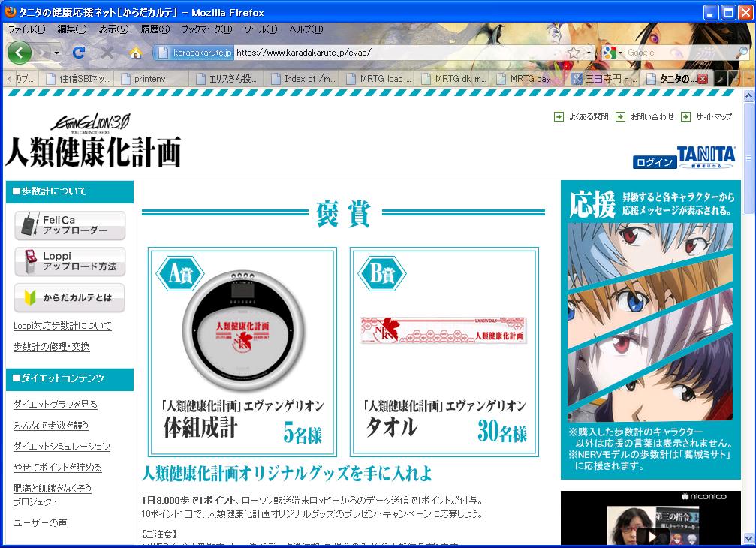
Task: Open the ツール(T) menu
Action: pyautogui.click(x=261, y=29)
